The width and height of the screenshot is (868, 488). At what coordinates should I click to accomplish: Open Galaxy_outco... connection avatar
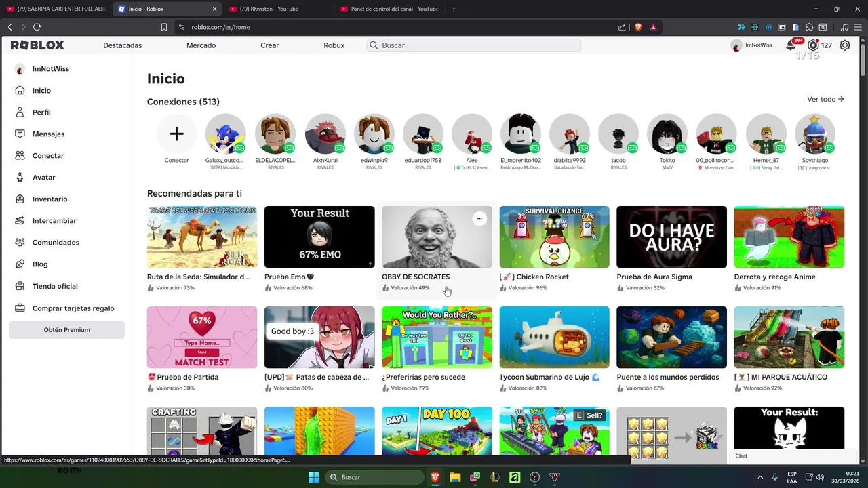tap(225, 134)
